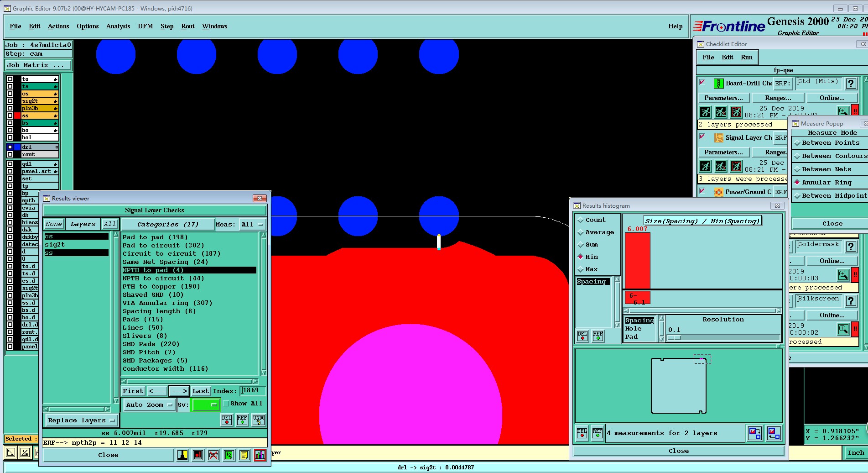Viewport: 868px width, 473px height.
Task: Click the red 6.007 histogram bar
Action: 637,260
